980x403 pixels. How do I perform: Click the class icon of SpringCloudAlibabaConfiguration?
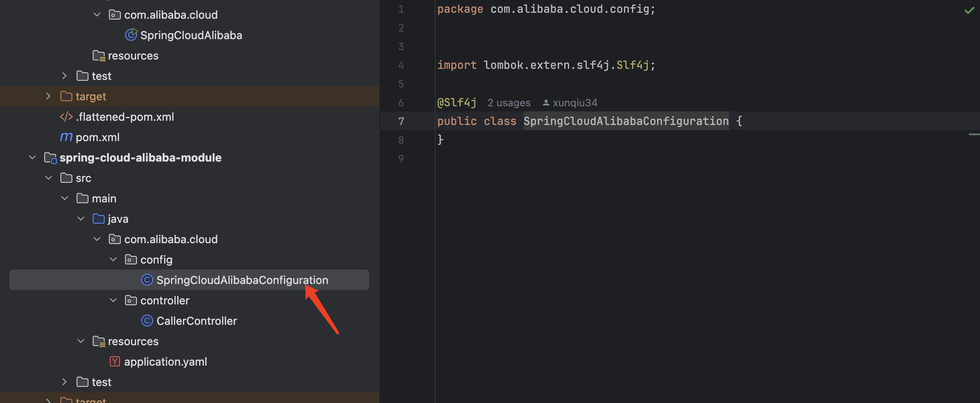point(147,280)
